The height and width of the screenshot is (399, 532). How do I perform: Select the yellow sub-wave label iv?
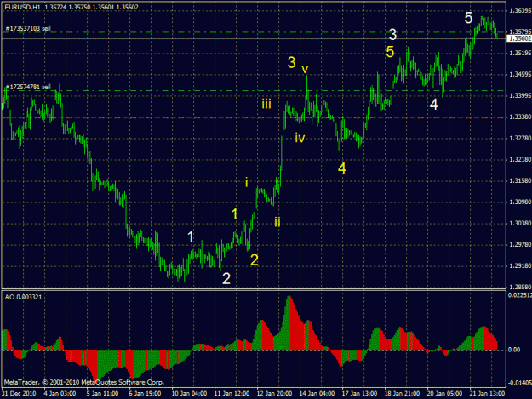pyautogui.click(x=300, y=138)
